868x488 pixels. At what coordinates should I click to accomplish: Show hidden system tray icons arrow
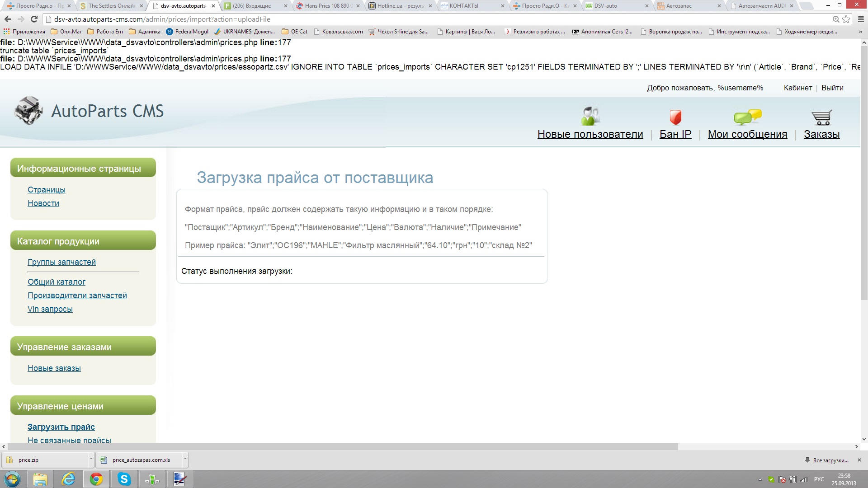[x=760, y=479]
